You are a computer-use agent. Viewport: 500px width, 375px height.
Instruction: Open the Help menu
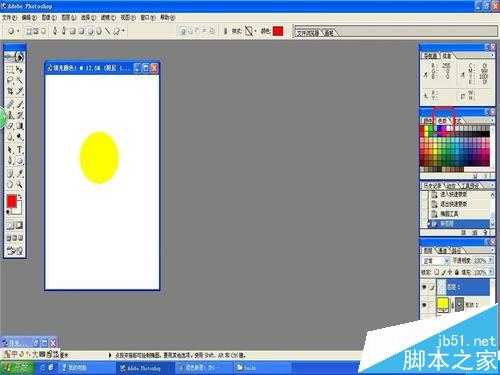pyautogui.click(x=167, y=17)
